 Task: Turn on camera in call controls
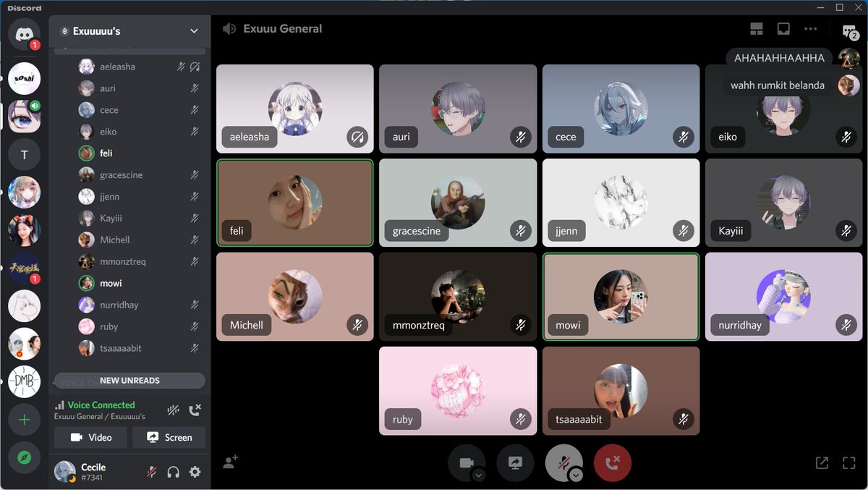coord(467,462)
